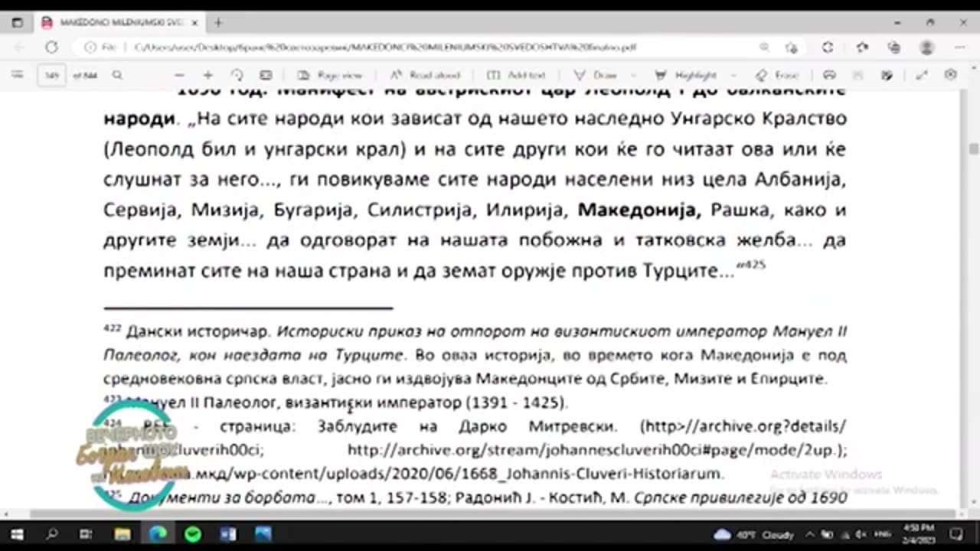Click the address bar zoom icon
This screenshot has width=980, height=551.
click(x=764, y=47)
